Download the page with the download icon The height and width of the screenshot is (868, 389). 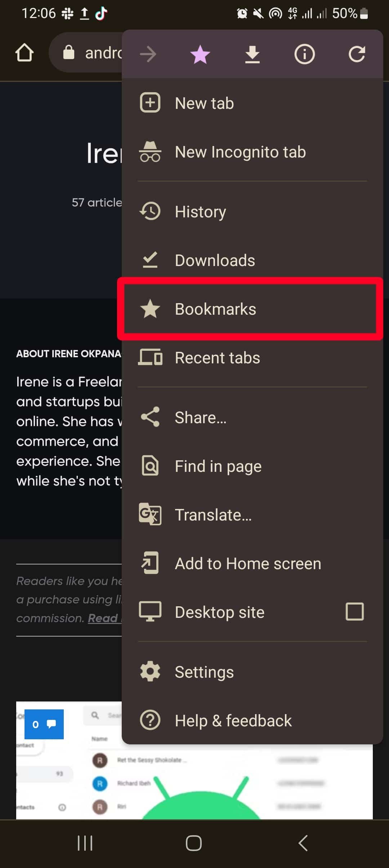click(252, 54)
